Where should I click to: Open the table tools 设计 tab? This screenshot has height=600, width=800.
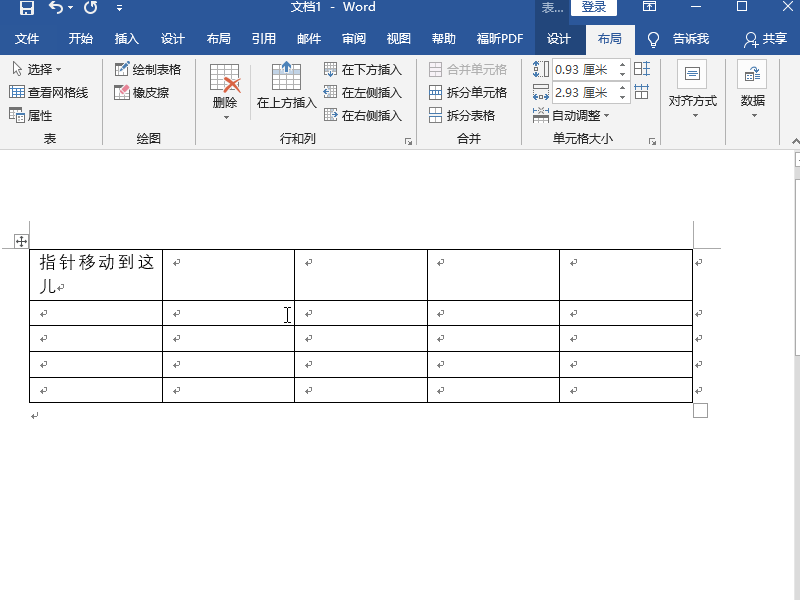(x=559, y=39)
